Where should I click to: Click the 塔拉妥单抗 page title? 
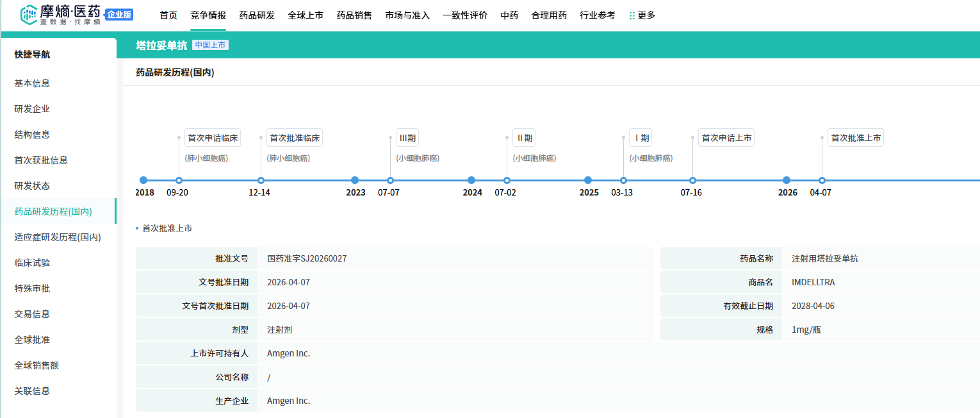[161, 46]
